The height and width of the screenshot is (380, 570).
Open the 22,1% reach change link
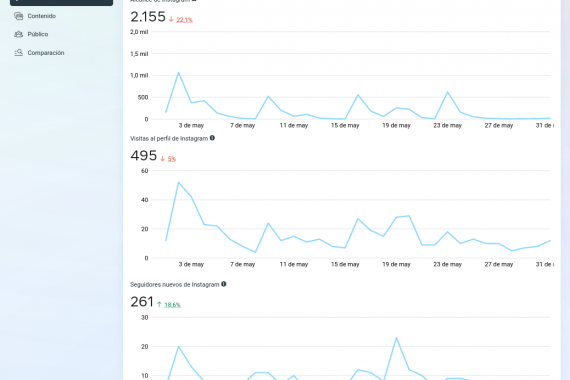(x=184, y=20)
